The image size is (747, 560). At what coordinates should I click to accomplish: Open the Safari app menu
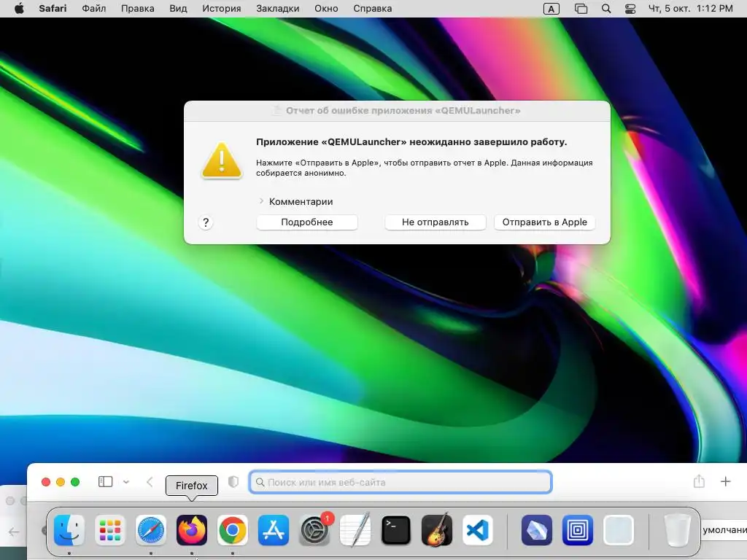point(53,9)
